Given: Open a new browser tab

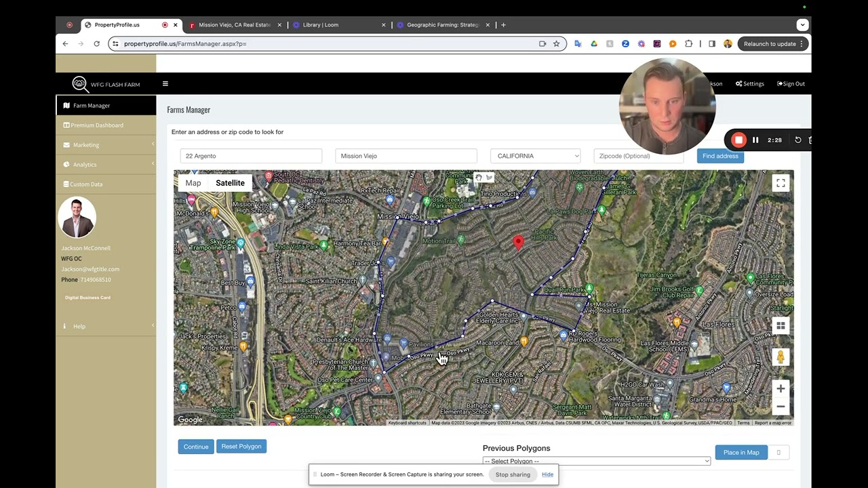Looking at the screenshot, I should tap(503, 25).
